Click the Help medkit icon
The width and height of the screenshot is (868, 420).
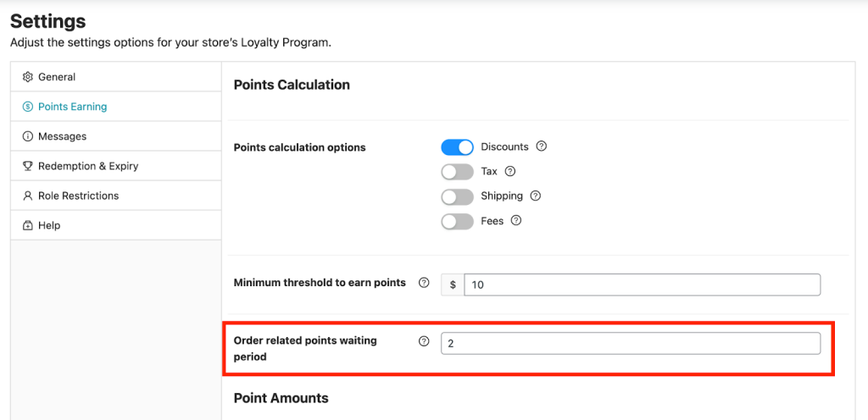coord(28,225)
